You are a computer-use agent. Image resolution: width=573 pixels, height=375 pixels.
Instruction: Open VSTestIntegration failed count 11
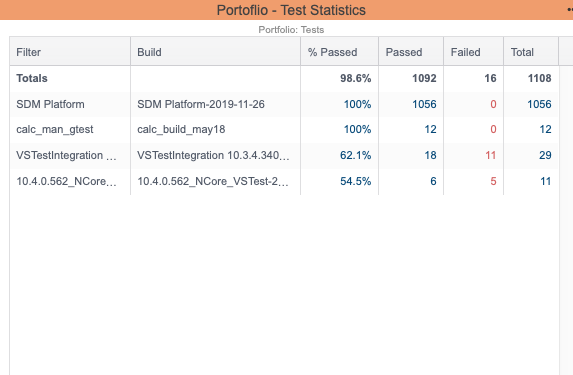tap(490, 155)
